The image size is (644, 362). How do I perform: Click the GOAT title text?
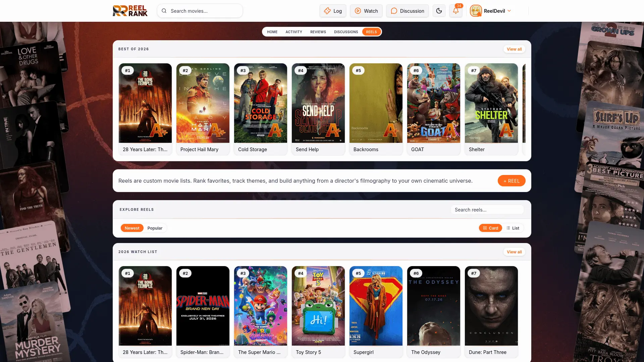click(x=418, y=149)
